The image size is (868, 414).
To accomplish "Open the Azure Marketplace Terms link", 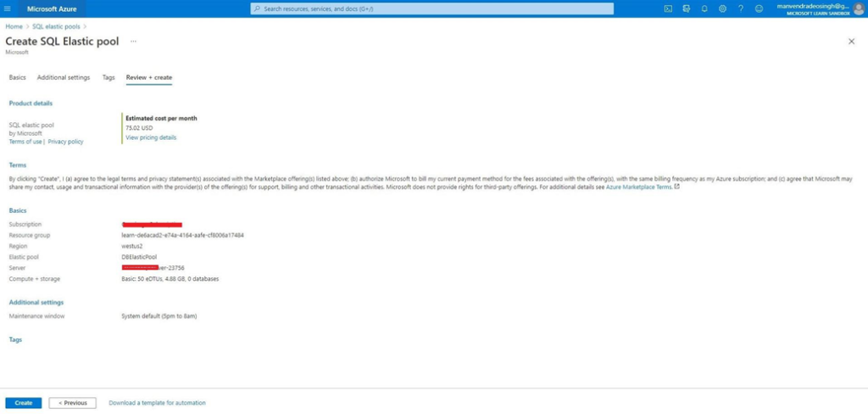I will [639, 187].
